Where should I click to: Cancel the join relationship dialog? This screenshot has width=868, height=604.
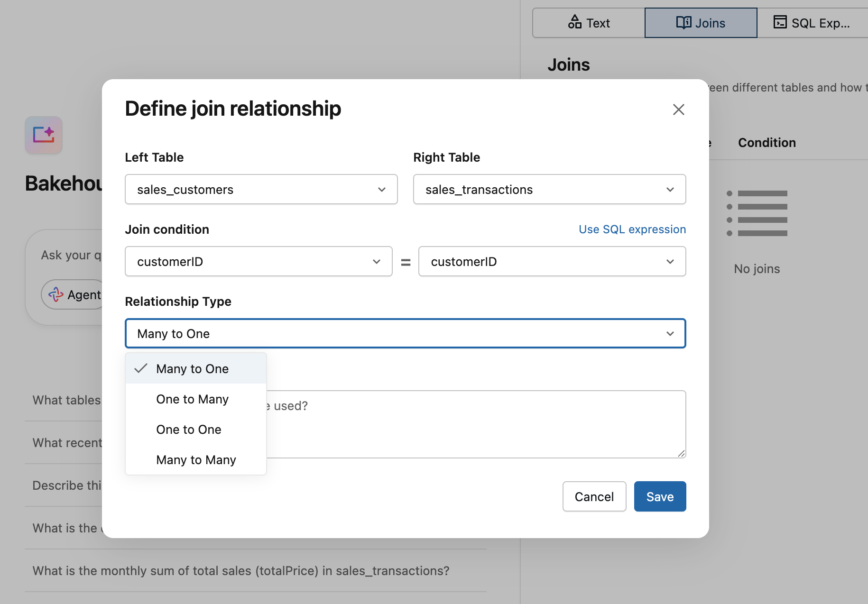tap(594, 497)
